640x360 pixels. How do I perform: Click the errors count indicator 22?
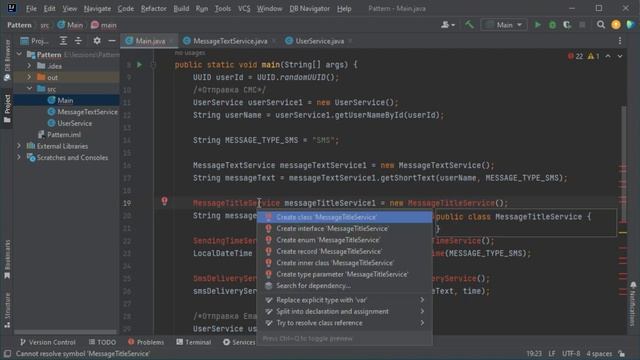[576, 56]
